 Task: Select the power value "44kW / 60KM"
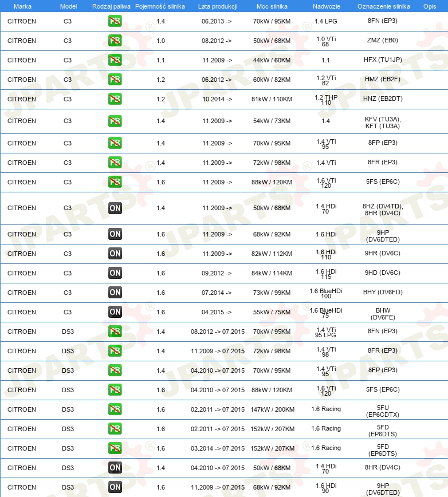pos(272,60)
